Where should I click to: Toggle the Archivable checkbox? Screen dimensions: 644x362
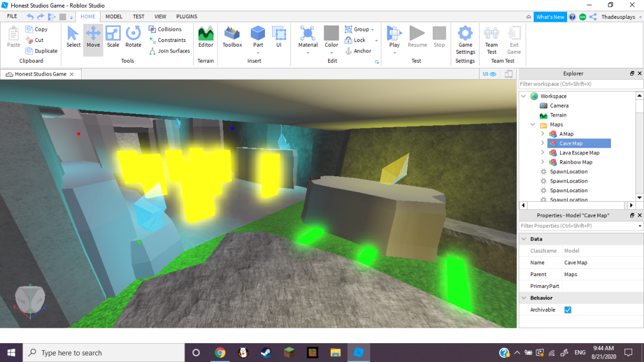coord(568,310)
